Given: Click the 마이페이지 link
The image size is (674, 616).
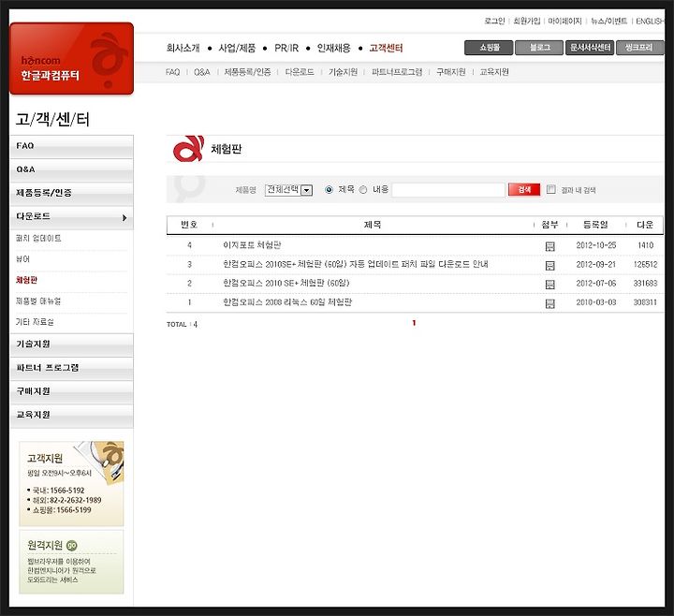Looking at the screenshot, I should click(x=564, y=21).
